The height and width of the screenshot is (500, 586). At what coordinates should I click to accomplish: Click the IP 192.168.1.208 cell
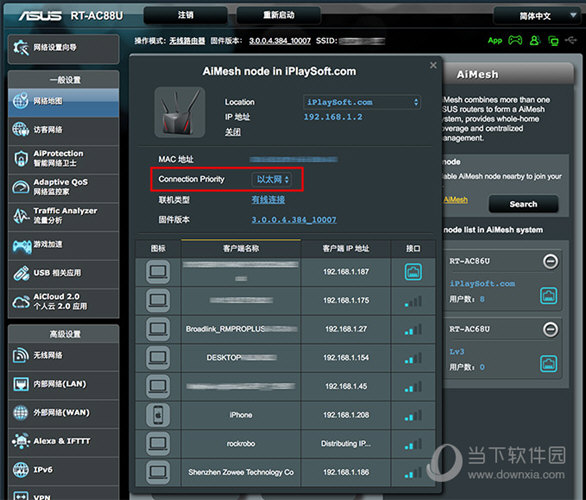346,415
